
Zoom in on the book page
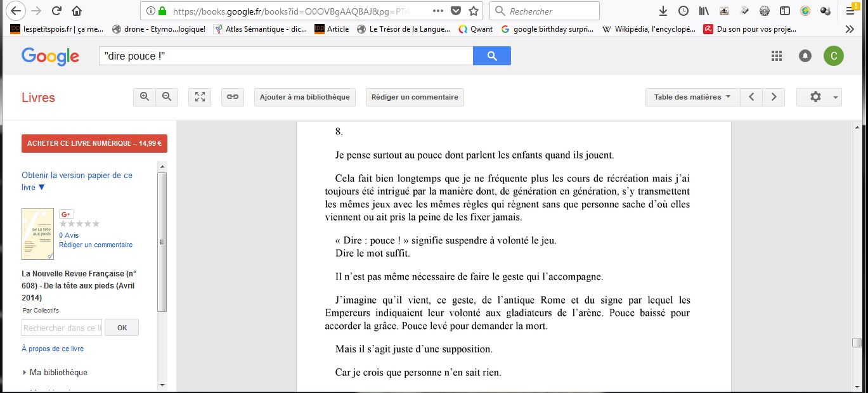point(145,97)
